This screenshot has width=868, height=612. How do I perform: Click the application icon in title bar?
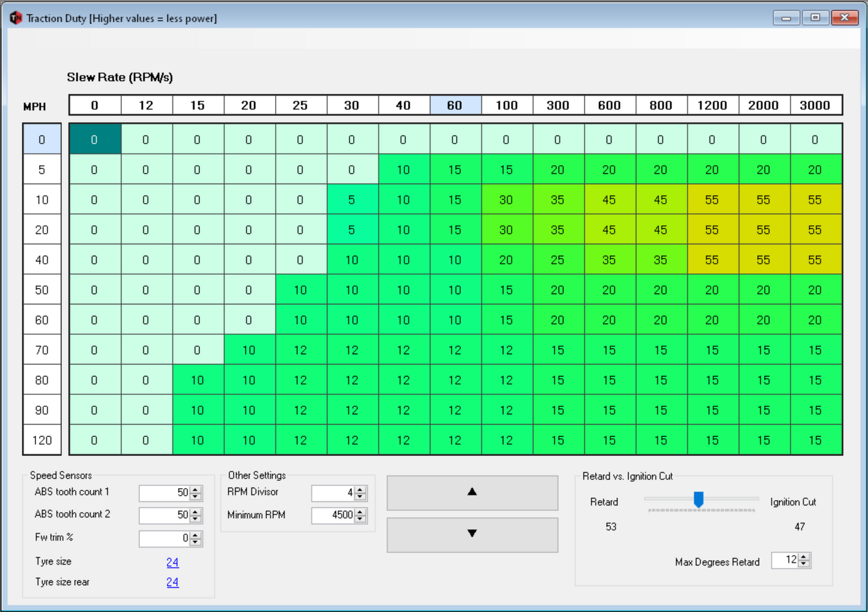pyautogui.click(x=16, y=18)
